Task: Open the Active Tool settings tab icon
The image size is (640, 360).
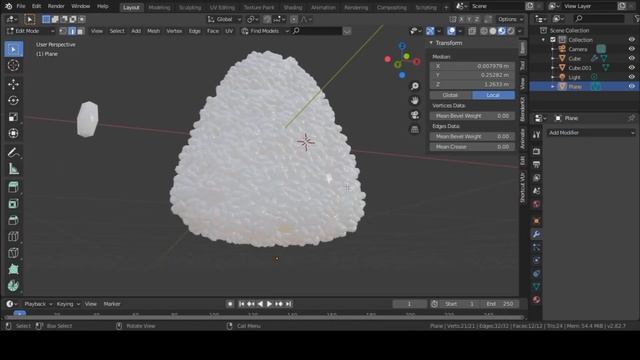Action: (x=536, y=135)
